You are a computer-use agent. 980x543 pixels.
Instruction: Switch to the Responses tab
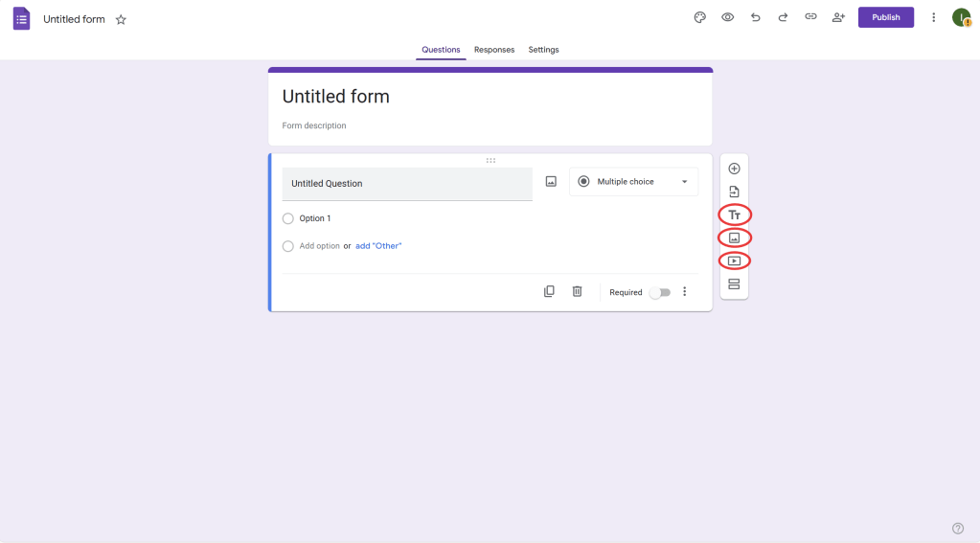[x=493, y=50]
